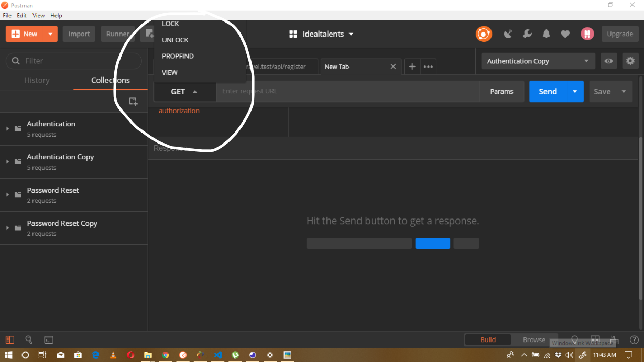This screenshot has height=362, width=644.
Task: Click the Params button
Action: (x=501, y=91)
